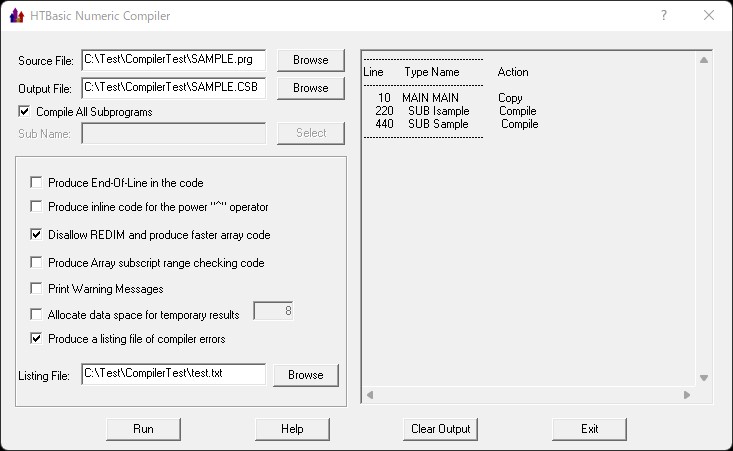Click the question mark help button in title bar
The image size is (733, 451).
(x=664, y=15)
